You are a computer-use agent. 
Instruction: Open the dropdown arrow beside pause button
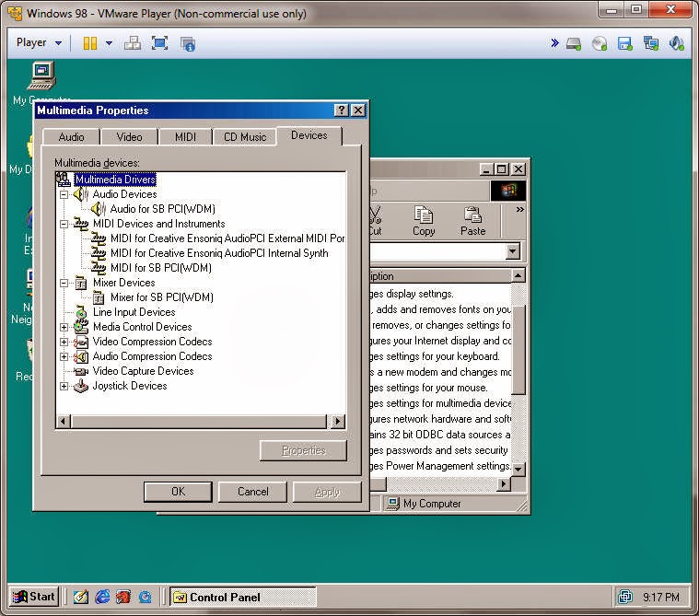[x=110, y=43]
